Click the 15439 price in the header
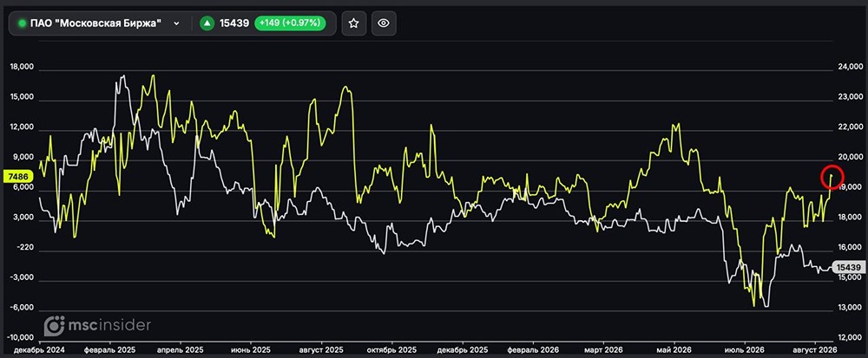 234,23
